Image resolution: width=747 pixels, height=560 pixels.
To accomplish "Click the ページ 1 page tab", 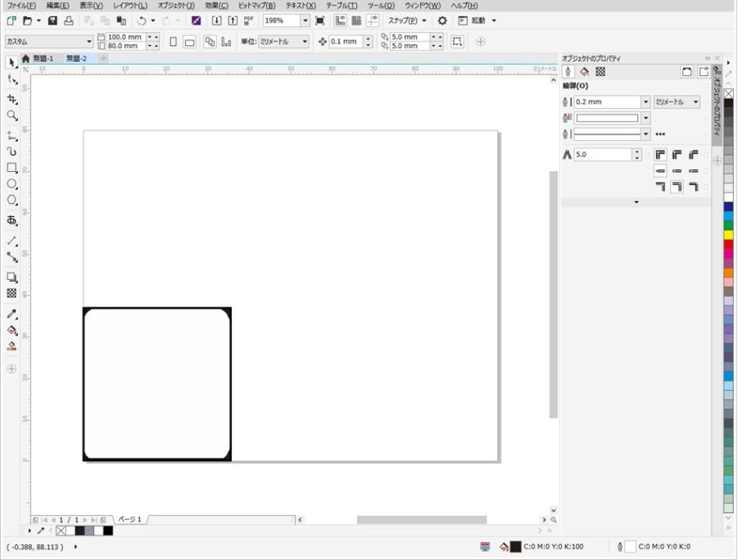I will click(x=129, y=519).
